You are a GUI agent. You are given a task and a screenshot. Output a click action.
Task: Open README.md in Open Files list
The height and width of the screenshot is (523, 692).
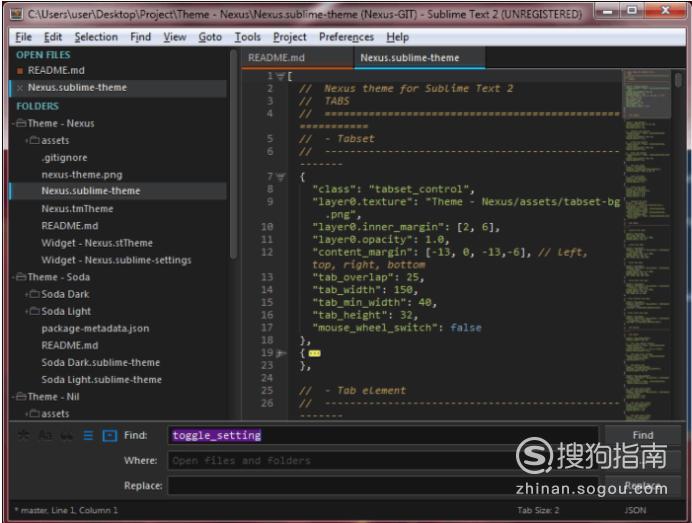coord(56,71)
